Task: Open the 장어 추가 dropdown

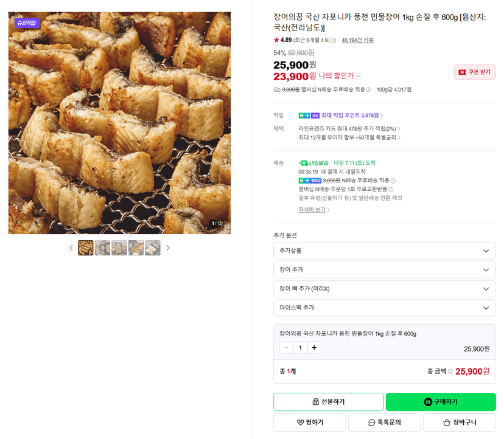Action: [385, 270]
